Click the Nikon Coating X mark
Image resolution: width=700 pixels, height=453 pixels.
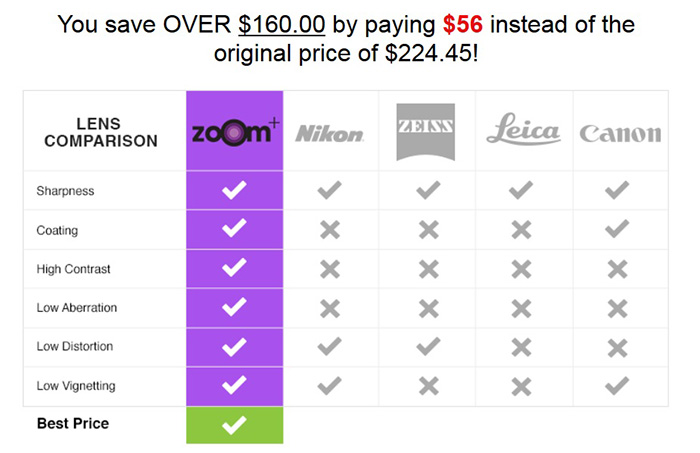pos(330,230)
